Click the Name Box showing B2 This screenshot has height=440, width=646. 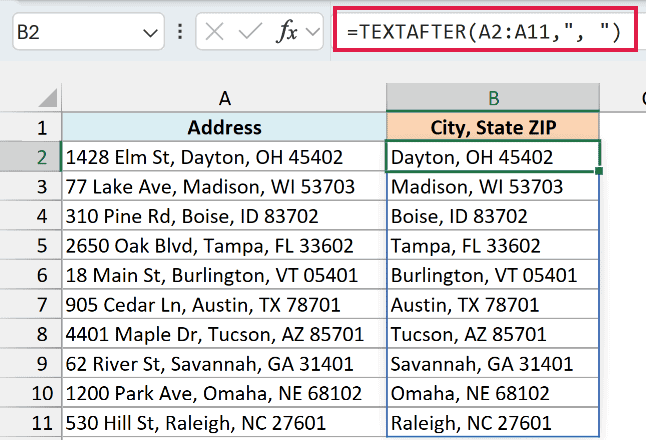point(88,31)
